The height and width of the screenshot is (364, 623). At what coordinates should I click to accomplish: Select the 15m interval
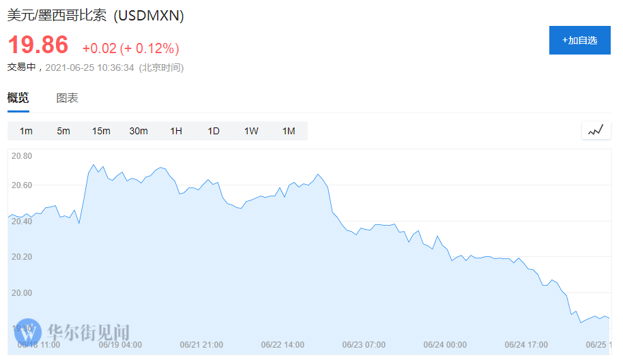pyautogui.click(x=101, y=131)
